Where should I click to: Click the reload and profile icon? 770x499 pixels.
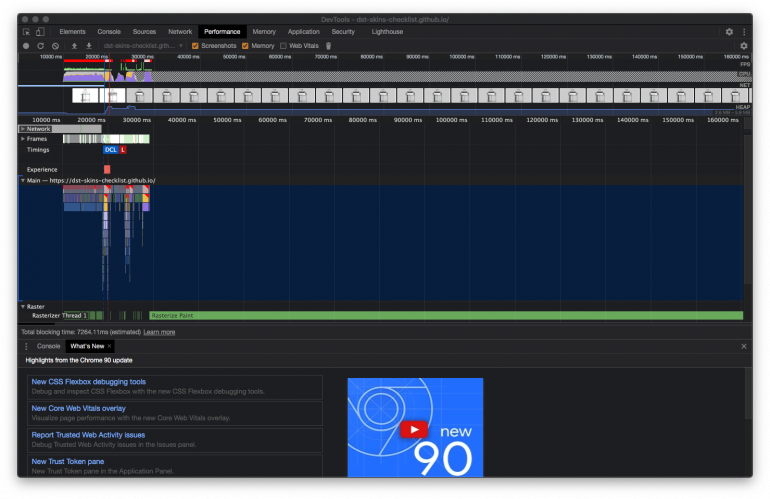pos(40,45)
